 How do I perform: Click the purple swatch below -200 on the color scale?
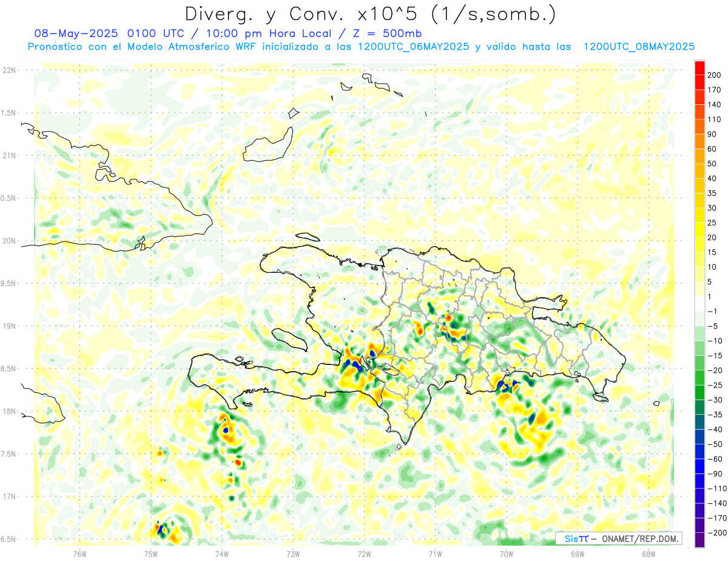(x=699, y=540)
